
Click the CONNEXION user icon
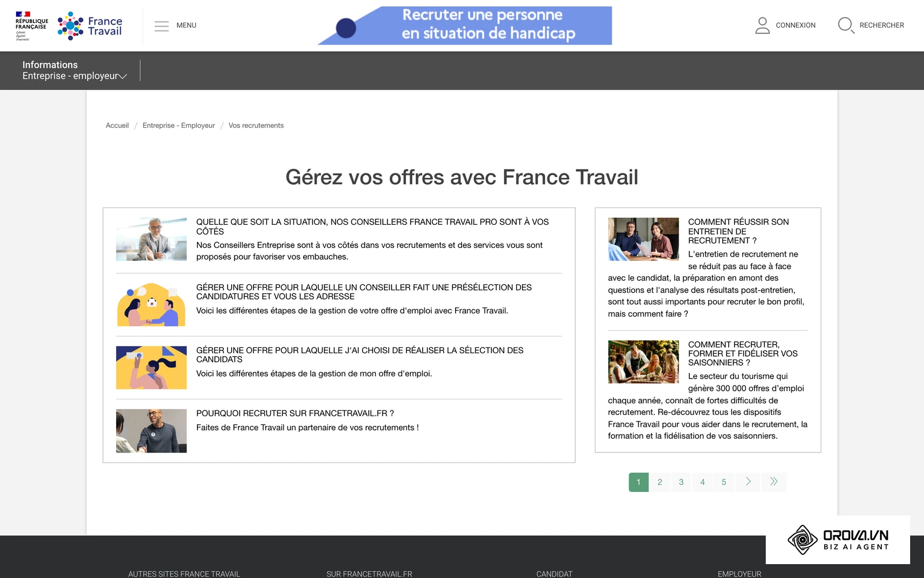762,25
